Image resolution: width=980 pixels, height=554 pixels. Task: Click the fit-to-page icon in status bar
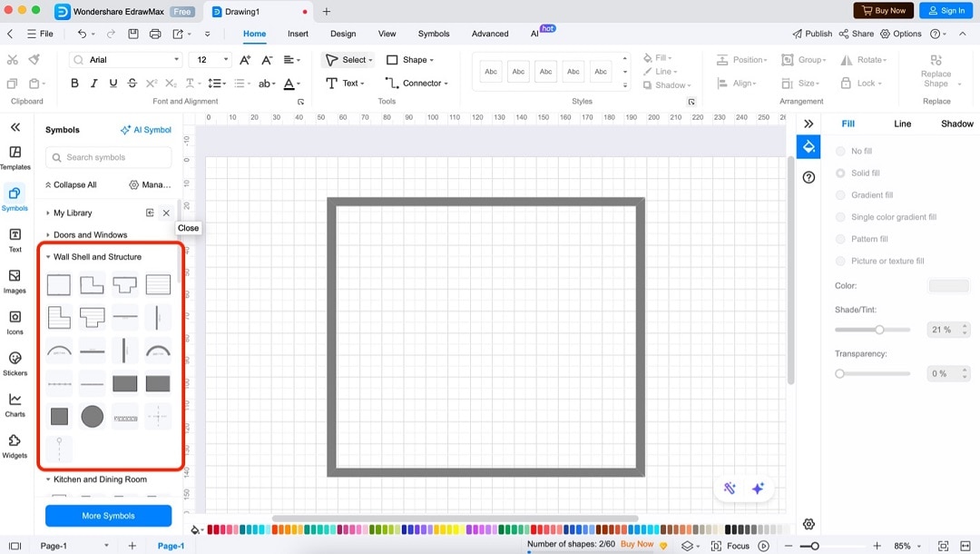tap(943, 546)
